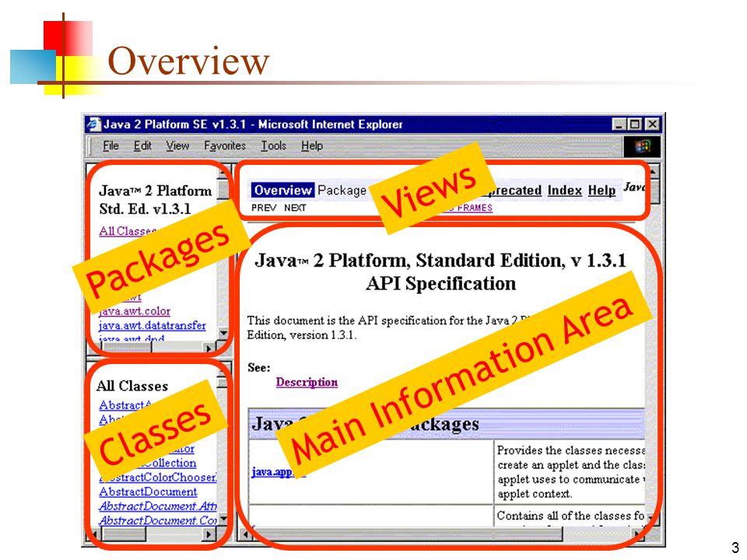Open the AbstractDocument class link
The image size is (747, 560).
pyautogui.click(x=148, y=492)
